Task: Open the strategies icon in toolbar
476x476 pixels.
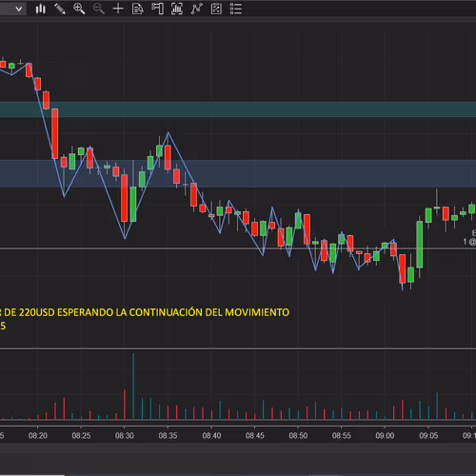Action: tap(216, 9)
